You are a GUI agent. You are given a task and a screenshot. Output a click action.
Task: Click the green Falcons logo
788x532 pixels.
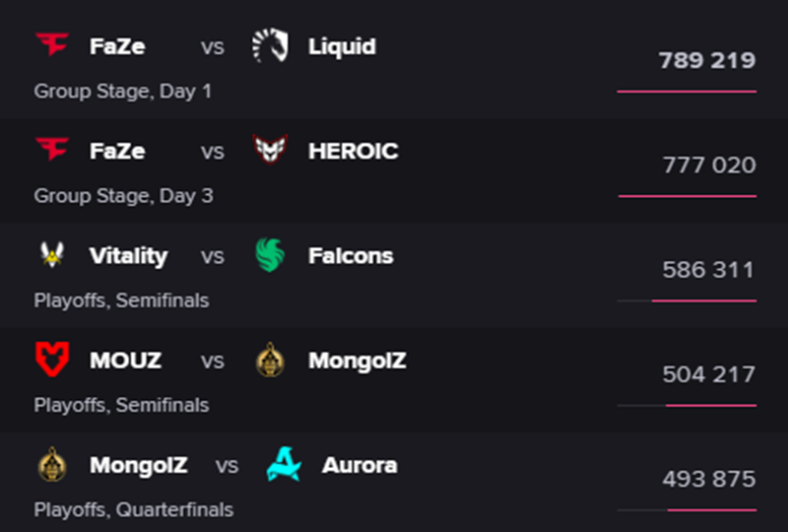tap(270, 255)
